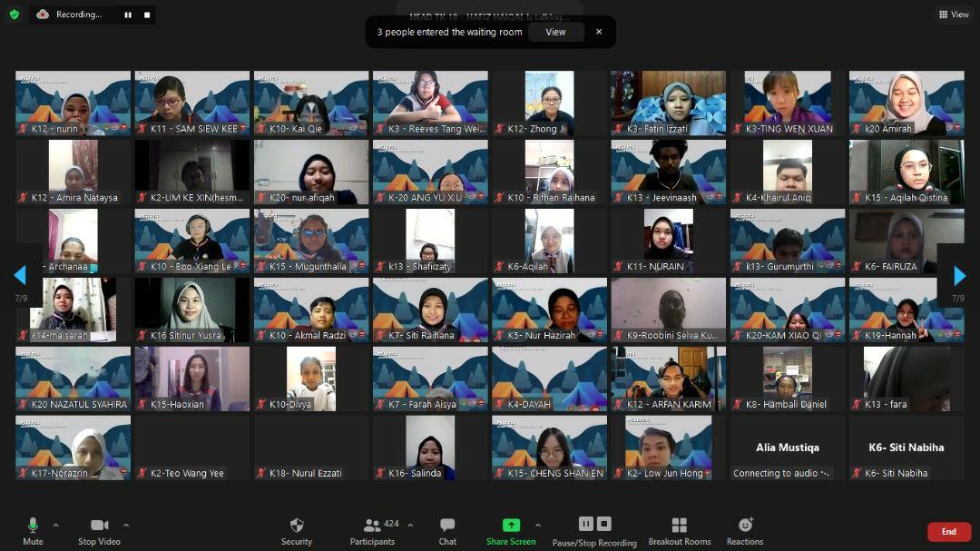This screenshot has width=980, height=551.
Task: Open Breakout Rooms
Action: [x=679, y=530]
